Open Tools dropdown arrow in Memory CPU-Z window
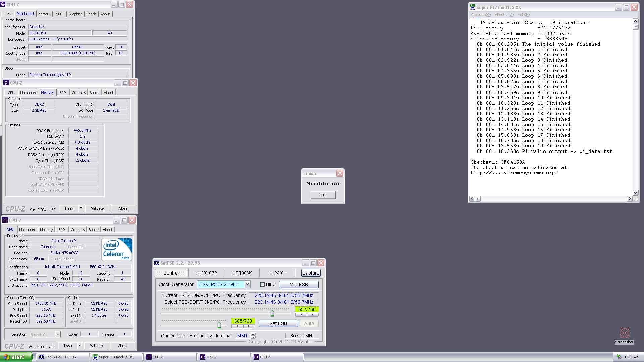644x362 pixels. [x=81, y=208]
